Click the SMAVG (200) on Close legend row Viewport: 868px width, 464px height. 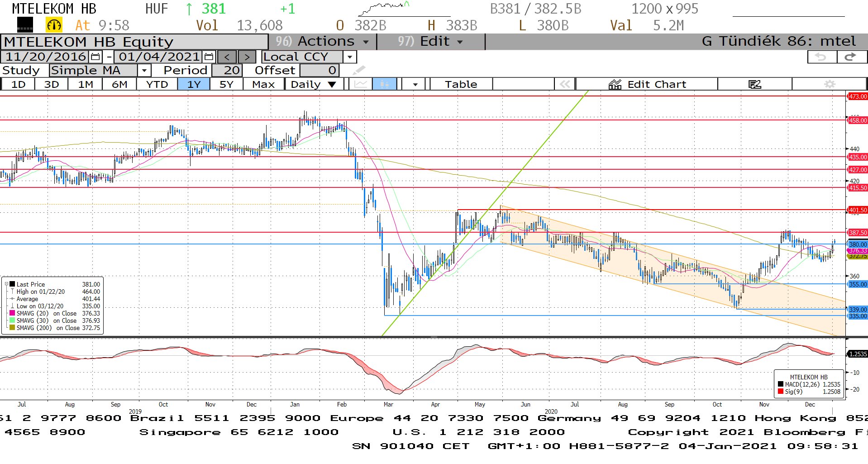(55, 328)
